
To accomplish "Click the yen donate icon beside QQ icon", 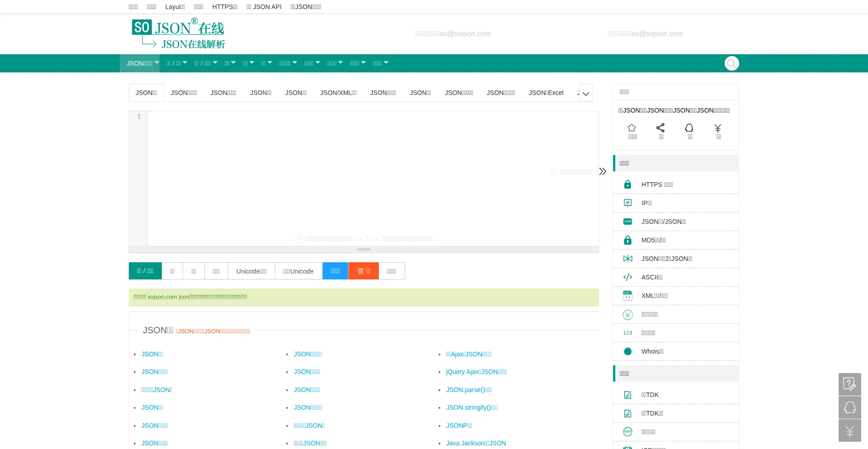I will 718,128.
